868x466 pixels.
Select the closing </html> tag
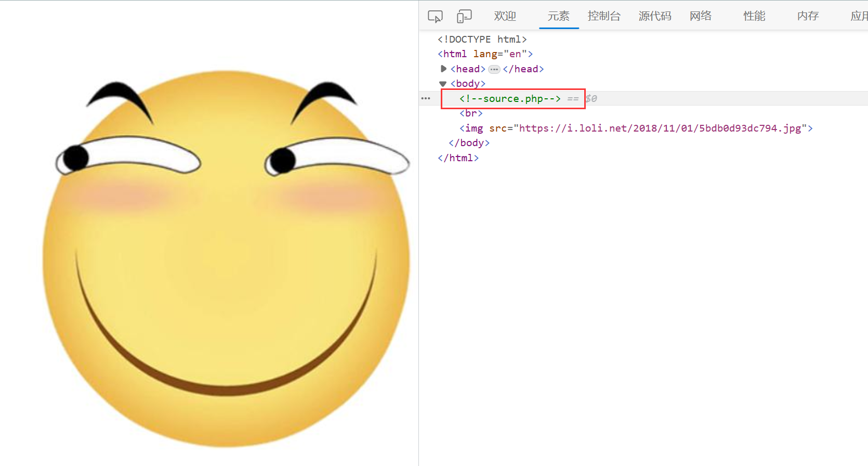[x=458, y=158]
